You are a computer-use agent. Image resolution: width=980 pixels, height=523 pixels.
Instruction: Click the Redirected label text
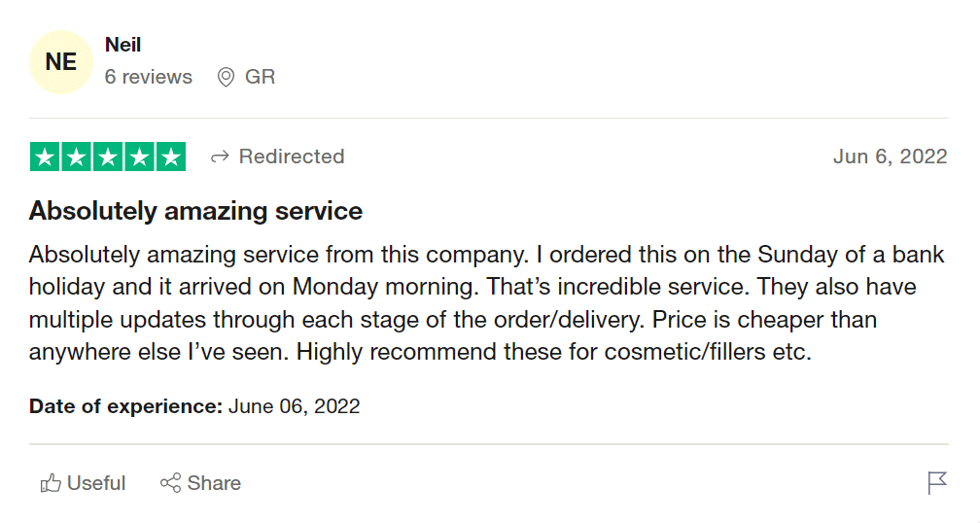(292, 157)
